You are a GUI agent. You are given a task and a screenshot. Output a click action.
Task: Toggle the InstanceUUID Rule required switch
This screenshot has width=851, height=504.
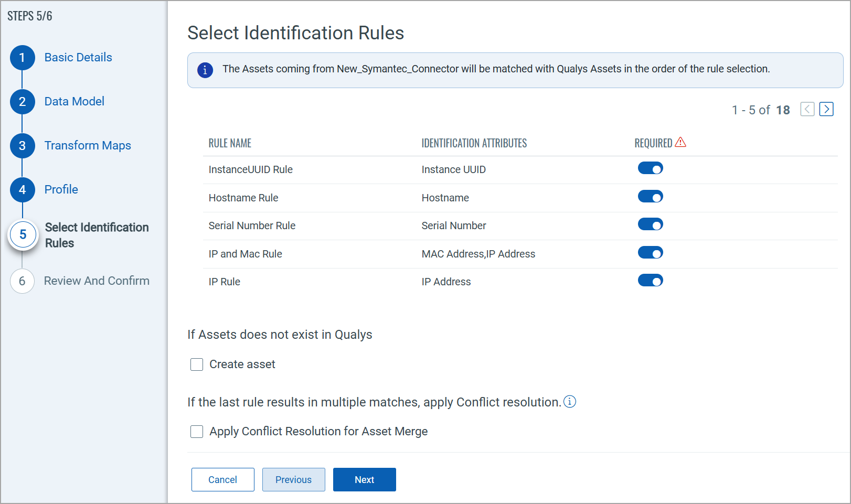650,168
